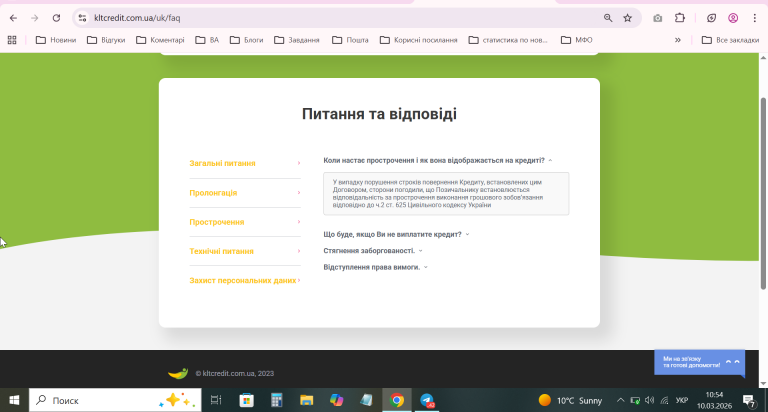Open the Відгуки bookmark folder

coord(106,40)
